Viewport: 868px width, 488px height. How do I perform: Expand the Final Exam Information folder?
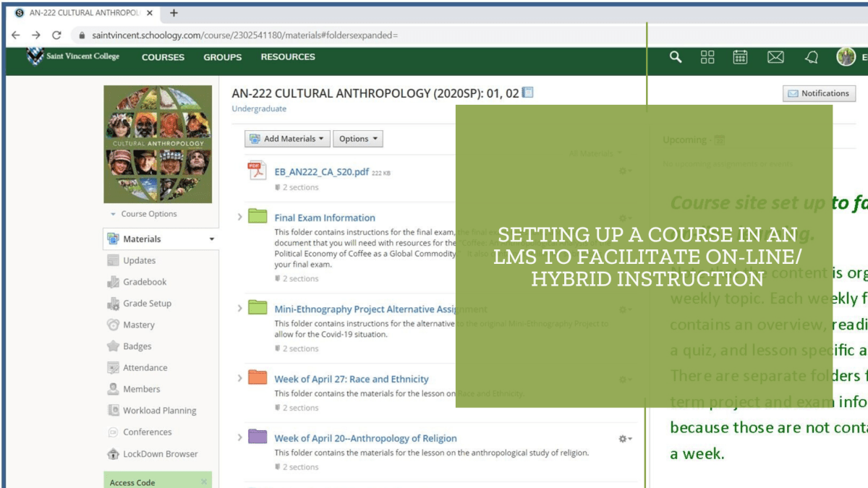(x=239, y=218)
